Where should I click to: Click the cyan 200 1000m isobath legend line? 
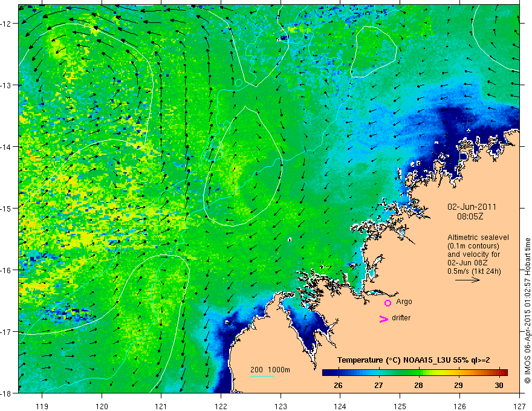click(x=262, y=376)
